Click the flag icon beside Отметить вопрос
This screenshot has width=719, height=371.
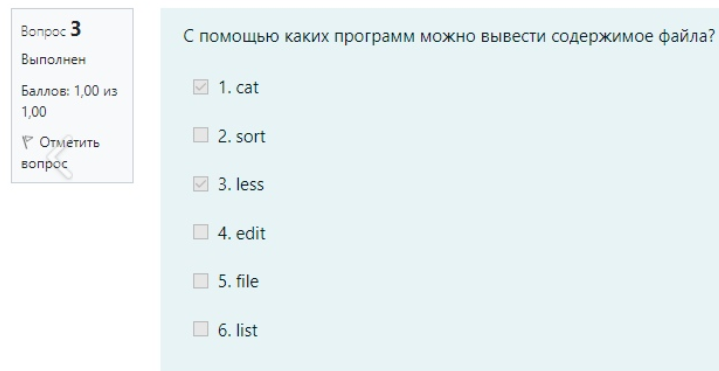point(27,143)
